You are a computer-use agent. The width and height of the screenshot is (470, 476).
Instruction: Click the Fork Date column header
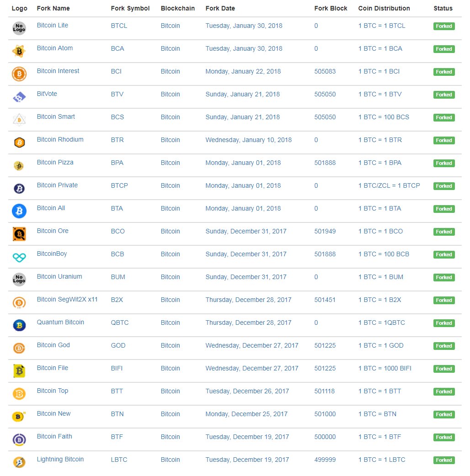point(220,8)
